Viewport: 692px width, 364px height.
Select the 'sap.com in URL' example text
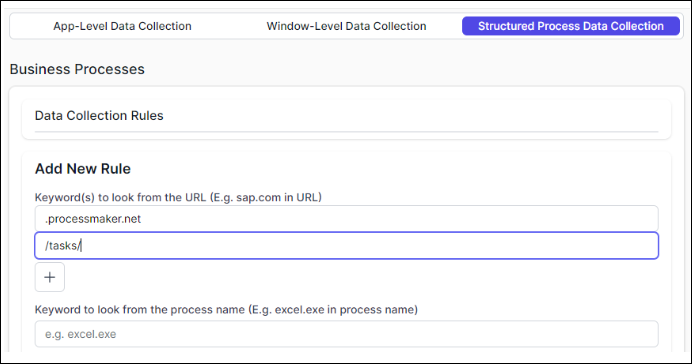(x=278, y=197)
